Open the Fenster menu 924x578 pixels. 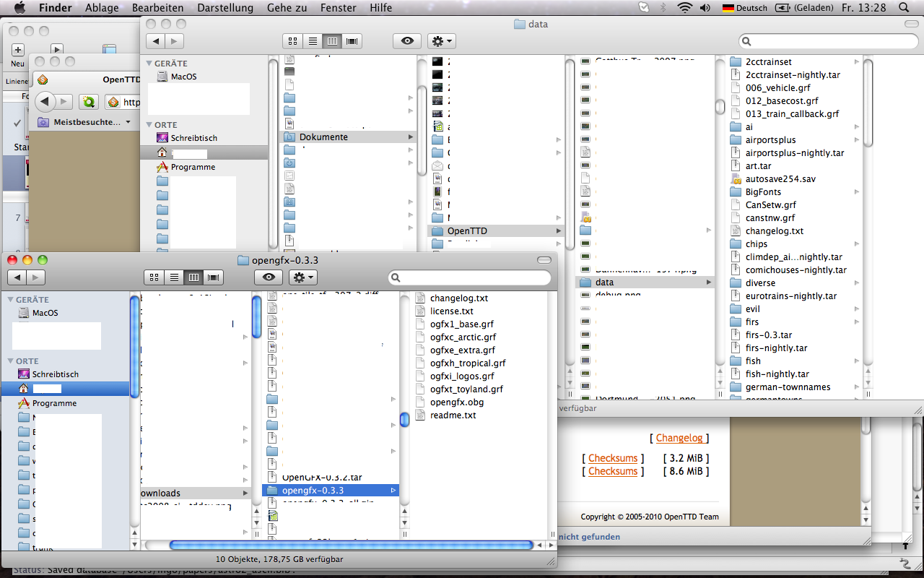pos(339,8)
